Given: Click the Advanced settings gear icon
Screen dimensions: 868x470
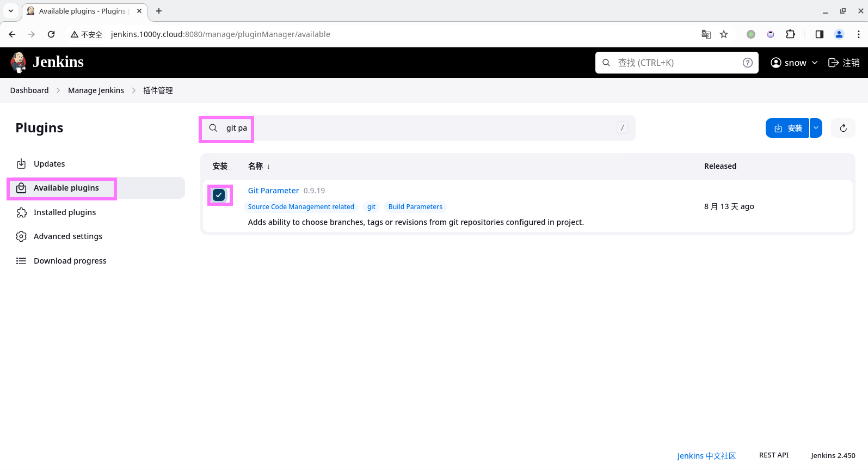Looking at the screenshot, I should [21, 236].
